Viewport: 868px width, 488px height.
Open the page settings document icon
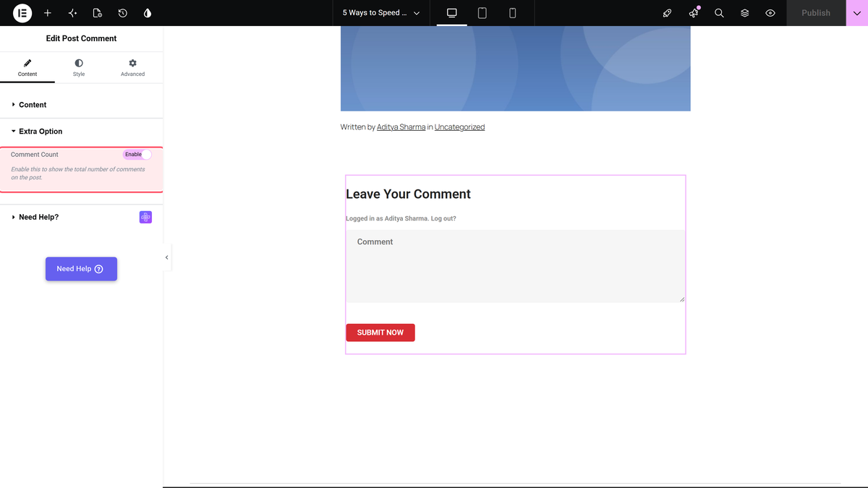pos(98,13)
